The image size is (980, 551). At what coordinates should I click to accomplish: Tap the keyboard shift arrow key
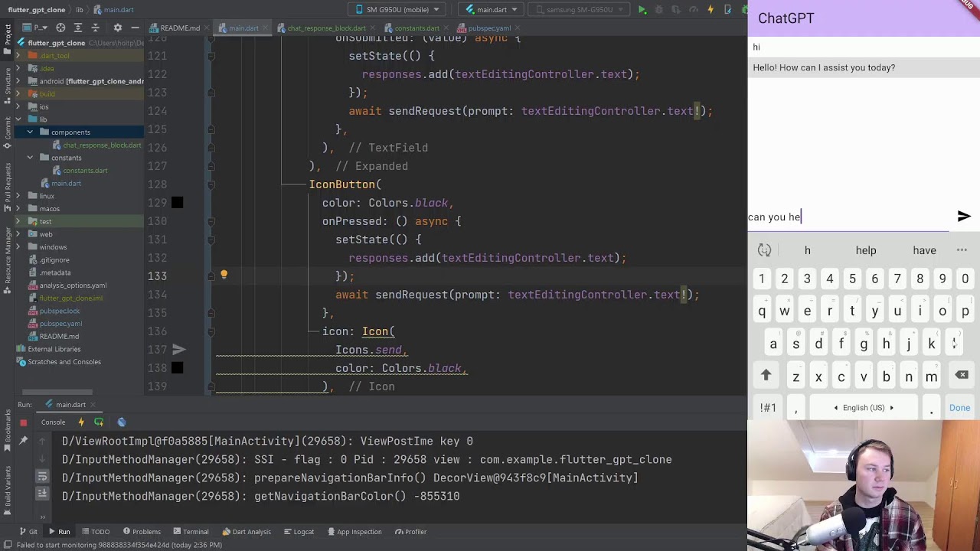(766, 375)
